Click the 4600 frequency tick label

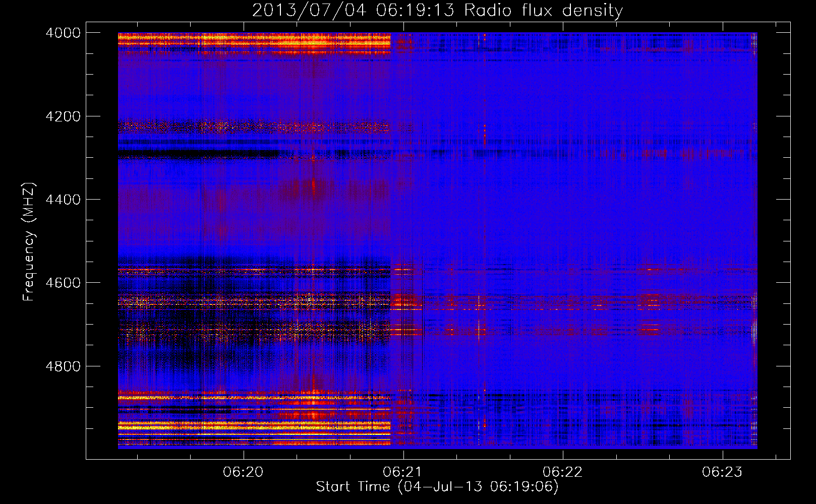coord(63,283)
